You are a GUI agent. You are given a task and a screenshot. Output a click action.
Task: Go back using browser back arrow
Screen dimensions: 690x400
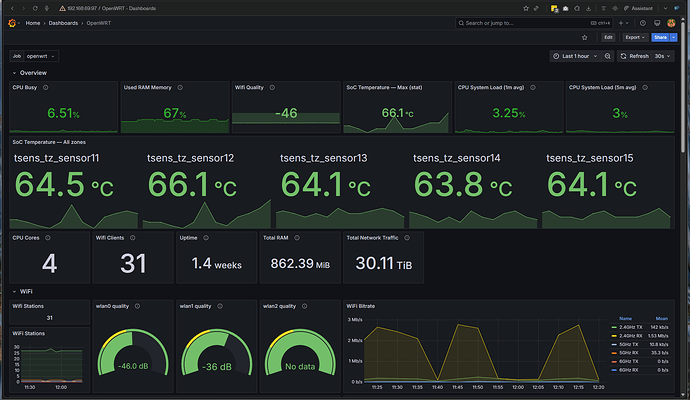pyautogui.click(x=12, y=8)
